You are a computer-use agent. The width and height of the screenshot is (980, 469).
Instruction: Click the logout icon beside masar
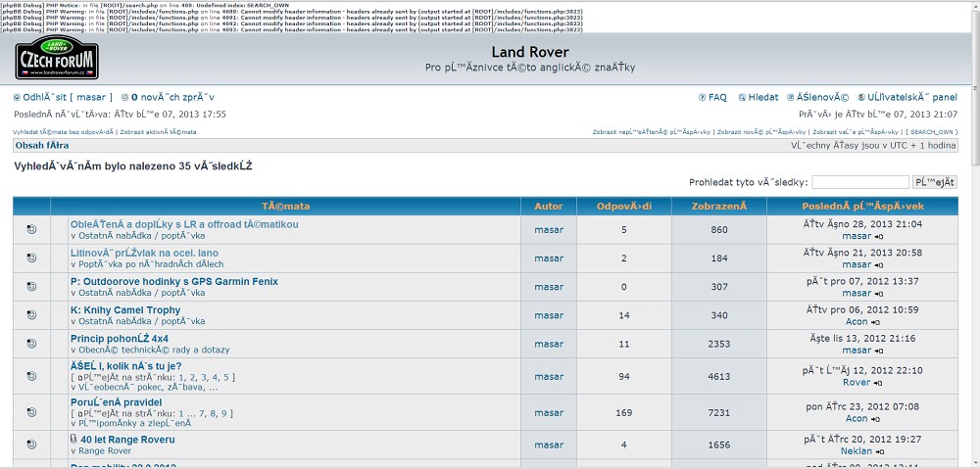coord(17,98)
